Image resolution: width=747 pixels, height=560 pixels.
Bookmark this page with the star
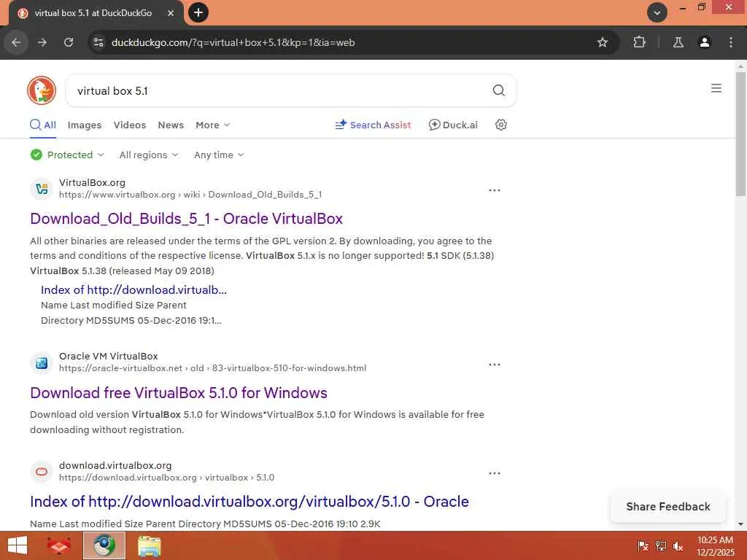602,42
